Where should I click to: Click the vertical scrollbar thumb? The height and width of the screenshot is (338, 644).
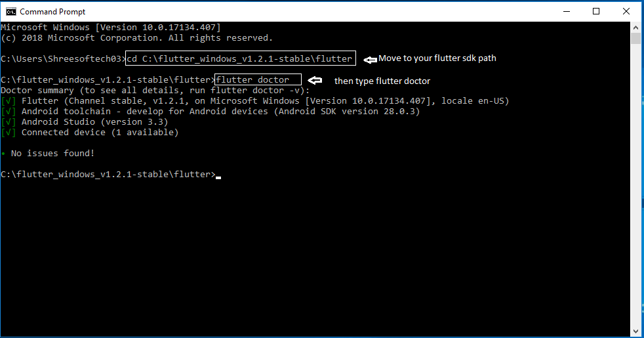pos(635,39)
